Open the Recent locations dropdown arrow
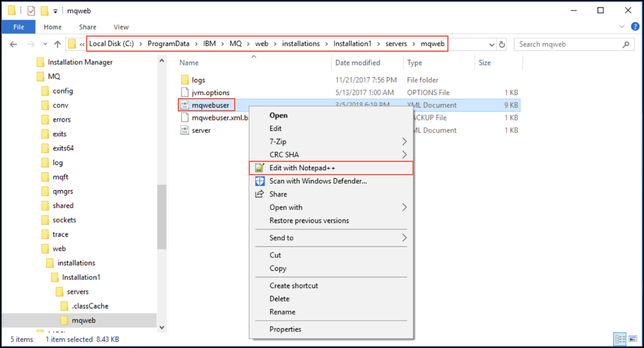This screenshot has width=644, height=348. point(45,44)
